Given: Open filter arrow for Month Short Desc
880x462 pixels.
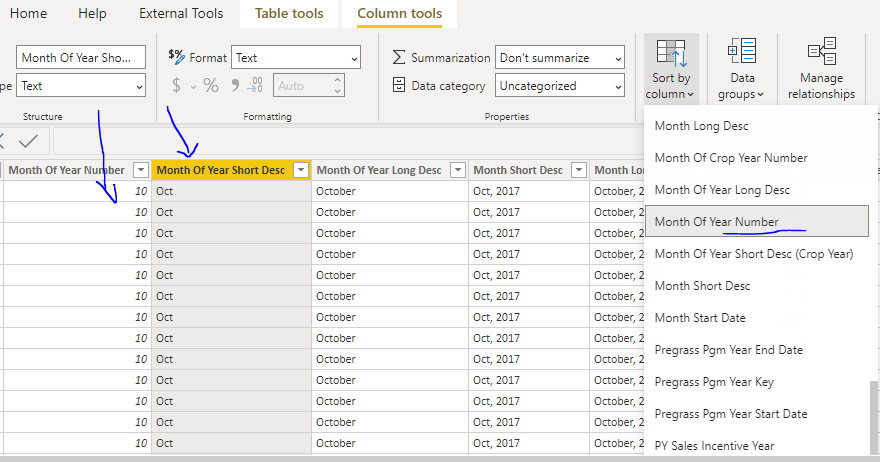Looking at the screenshot, I should pyautogui.click(x=579, y=170).
